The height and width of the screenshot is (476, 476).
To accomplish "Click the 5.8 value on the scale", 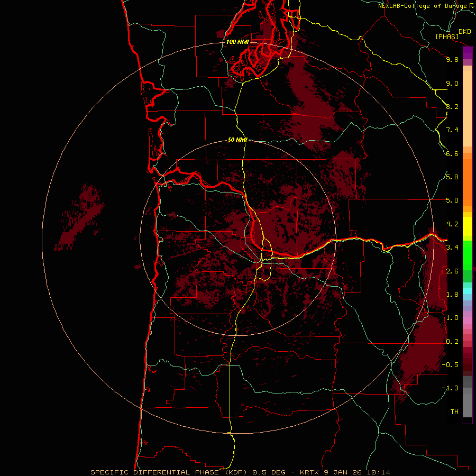I will point(452,177).
